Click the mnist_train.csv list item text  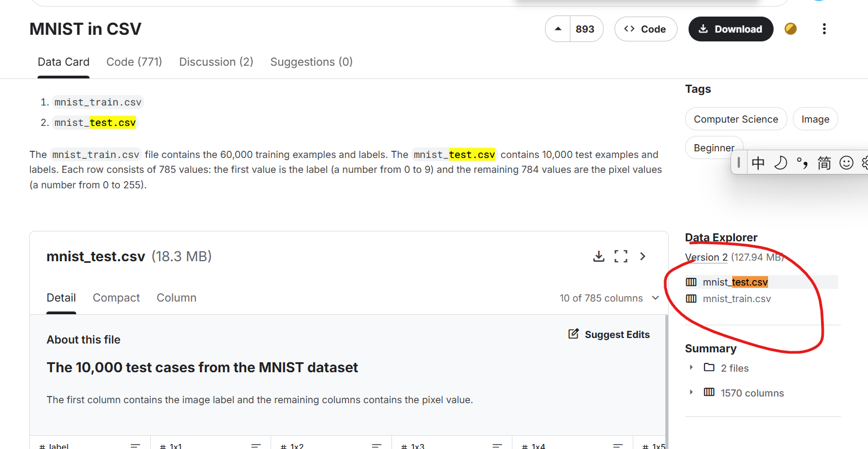(x=98, y=102)
